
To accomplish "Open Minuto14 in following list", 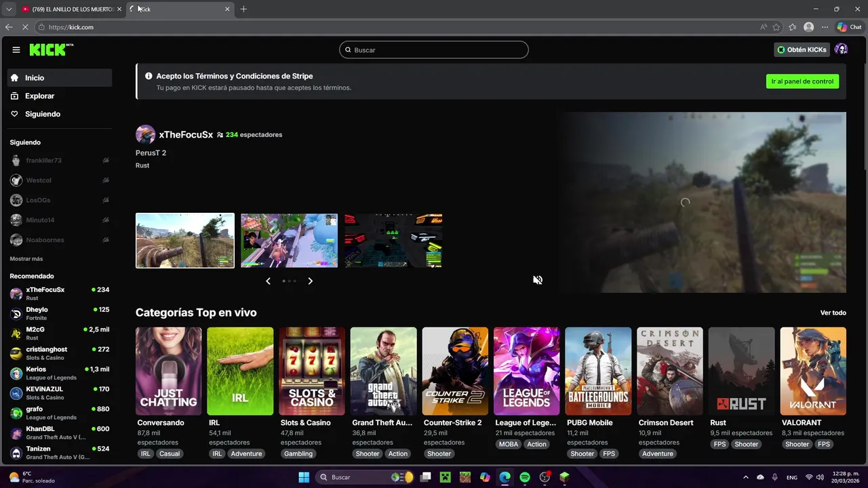I will 60,220.
